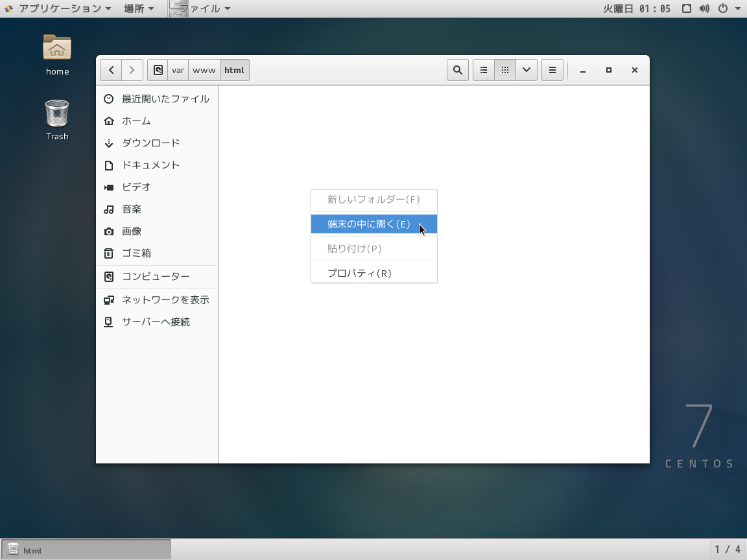Open the hamburger menu in toolbar

552,70
